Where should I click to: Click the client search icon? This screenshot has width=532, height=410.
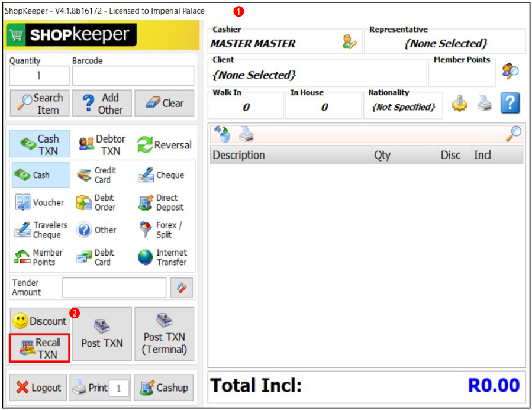click(510, 71)
